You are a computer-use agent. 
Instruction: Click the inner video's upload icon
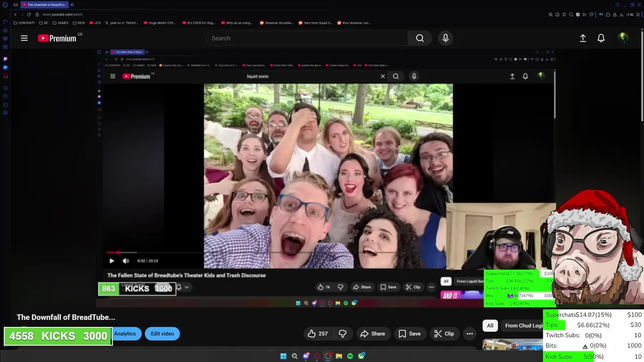[x=512, y=76]
